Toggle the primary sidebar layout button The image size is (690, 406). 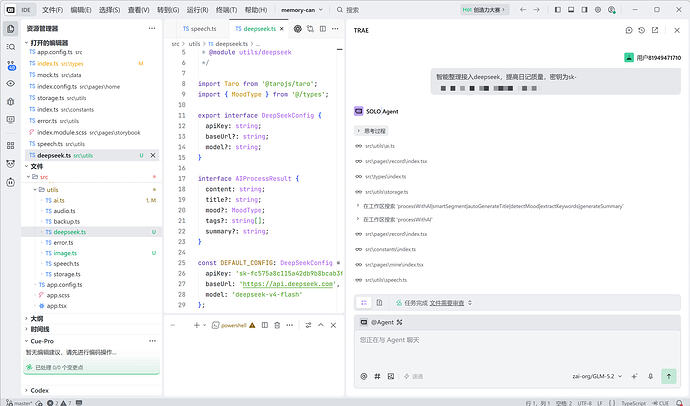point(558,9)
